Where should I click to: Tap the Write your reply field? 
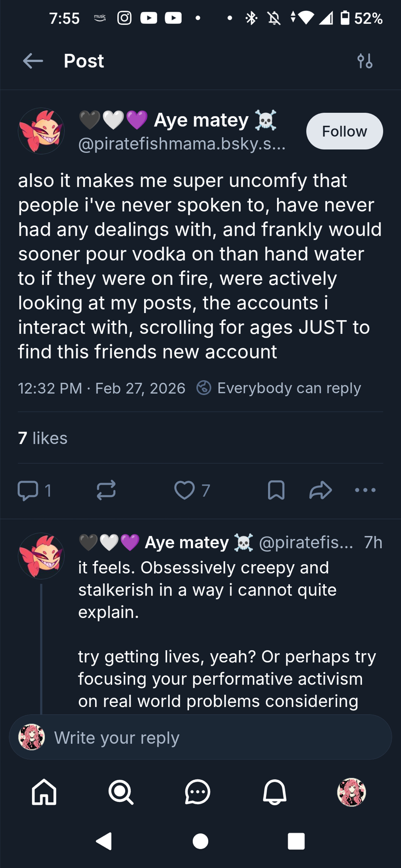tap(200, 737)
